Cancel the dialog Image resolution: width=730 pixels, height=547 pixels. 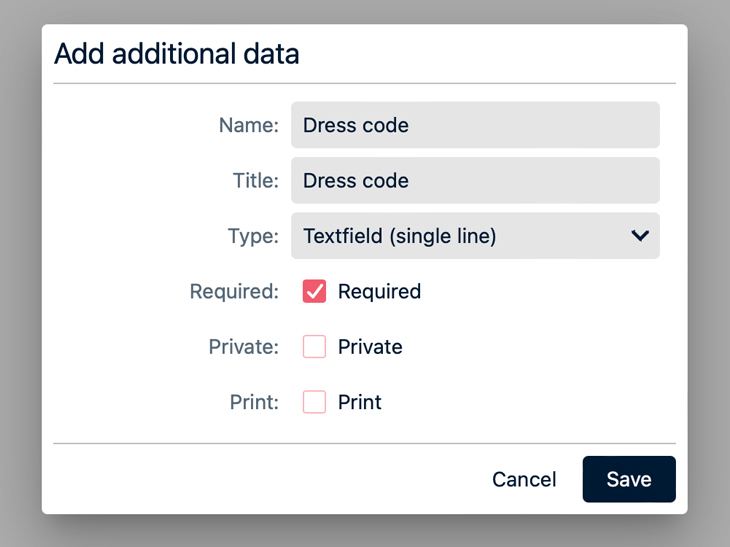tap(524, 479)
